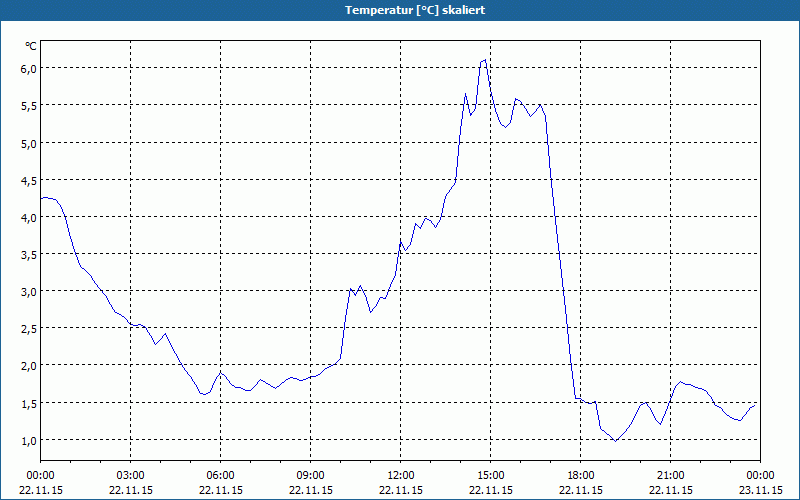Select the 5,0 y-axis value
Screen dimensions: 800x500
pos(29,143)
